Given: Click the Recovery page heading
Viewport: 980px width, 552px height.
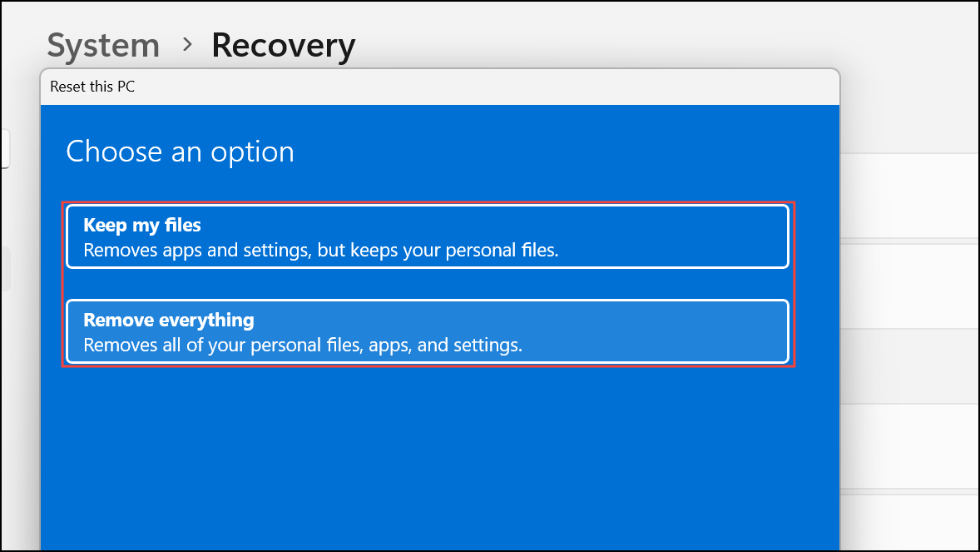Looking at the screenshot, I should [x=283, y=45].
